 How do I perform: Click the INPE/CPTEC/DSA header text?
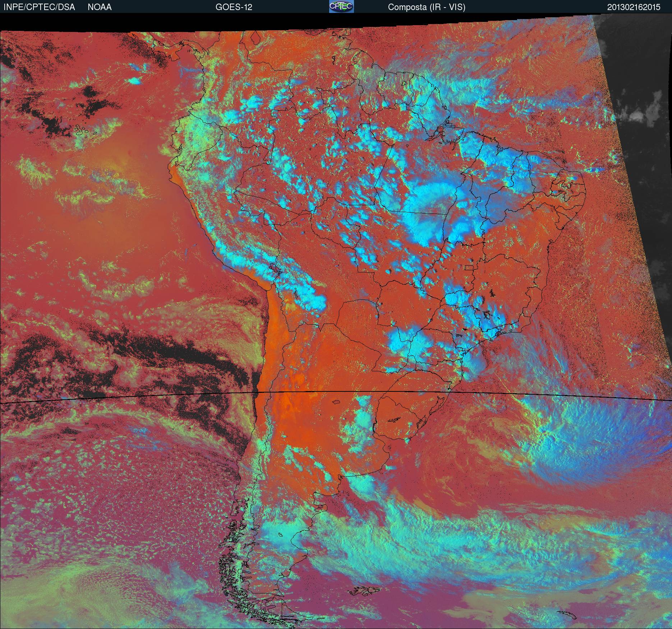click(x=39, y=7)
